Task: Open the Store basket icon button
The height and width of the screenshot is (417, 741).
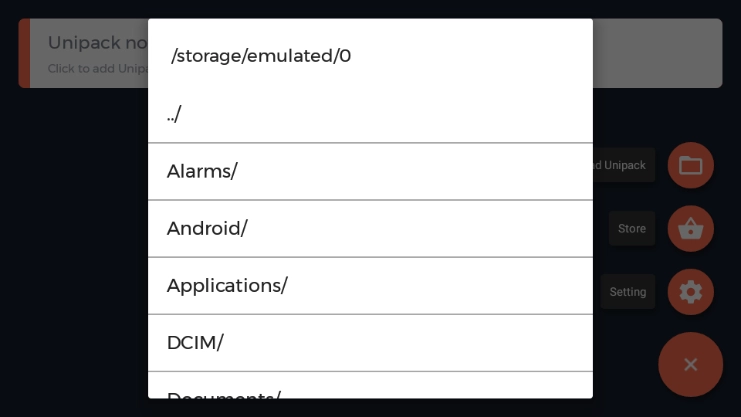Action: (x=690, y=229)
